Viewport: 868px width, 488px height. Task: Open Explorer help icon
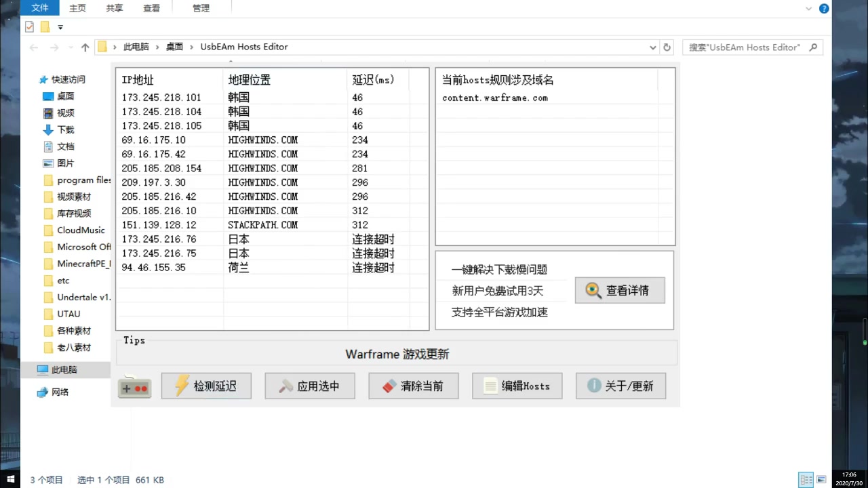pyautogui.click(x=824, y=9)
